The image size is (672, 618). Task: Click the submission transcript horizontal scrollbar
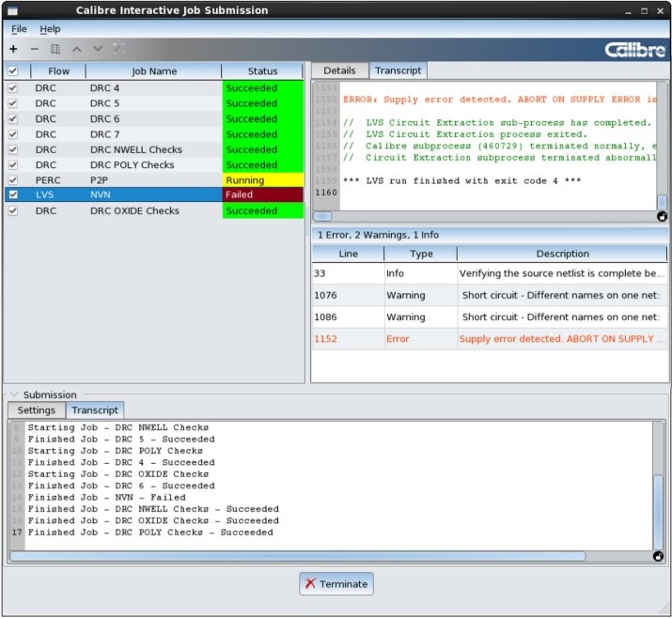point(297,556)
